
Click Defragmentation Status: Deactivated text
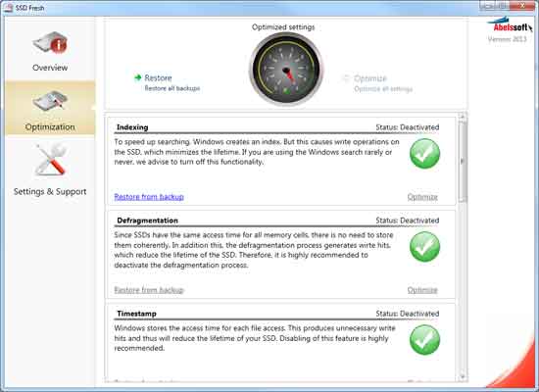408,220
